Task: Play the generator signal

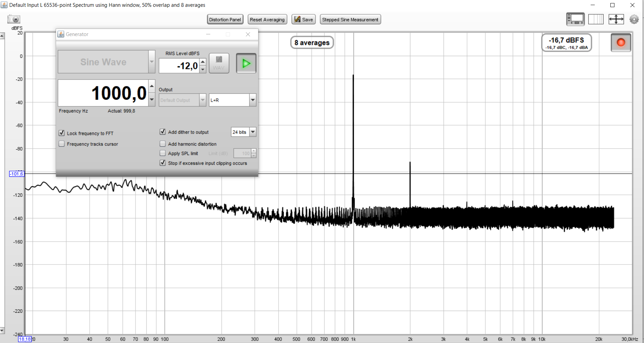Action: click(246, 63)
